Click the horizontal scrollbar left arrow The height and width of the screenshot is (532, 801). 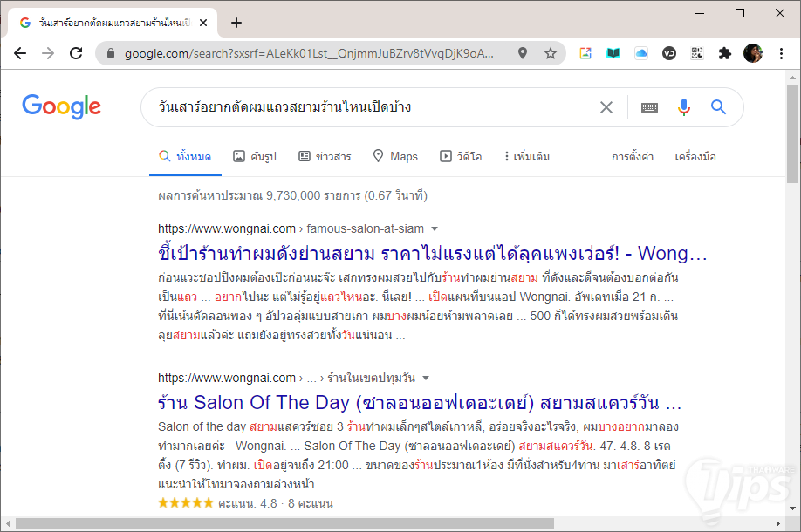8,524
